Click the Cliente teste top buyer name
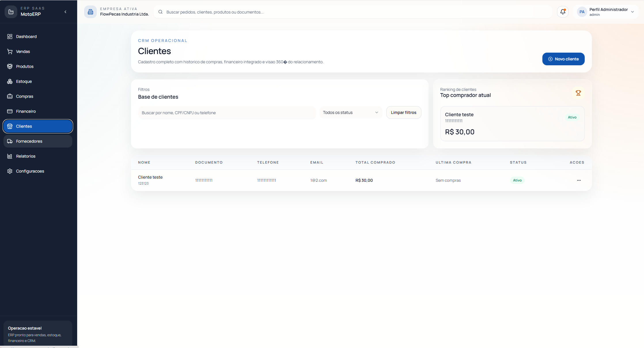The image size is (644, 348). tap(459, 114)
